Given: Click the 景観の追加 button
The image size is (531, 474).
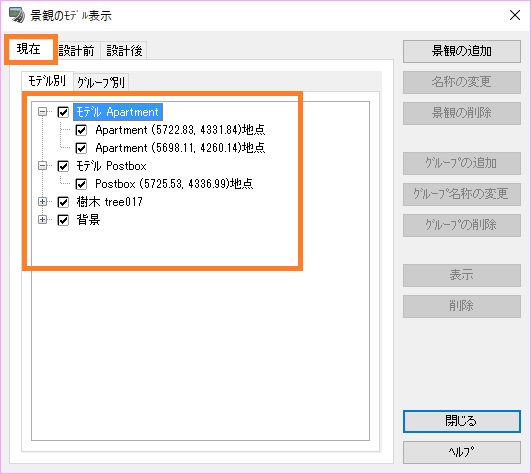Looking at the screenshot, I should (462, 51).
